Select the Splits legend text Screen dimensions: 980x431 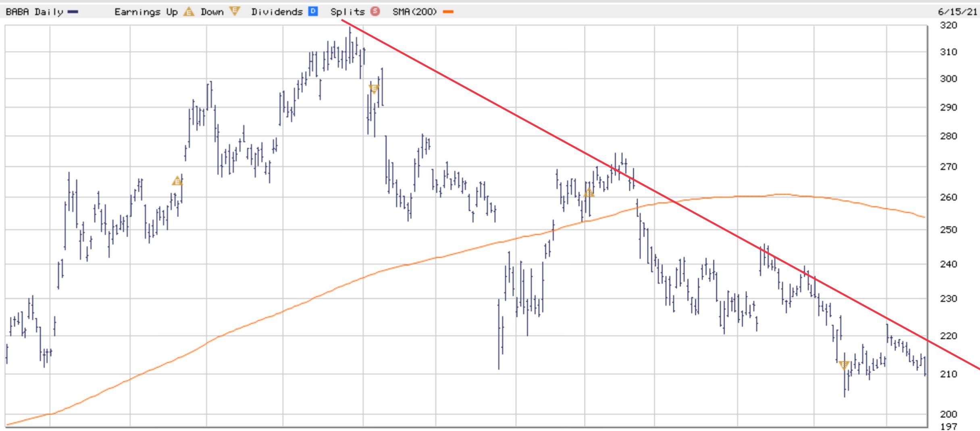tap(347, 12)
